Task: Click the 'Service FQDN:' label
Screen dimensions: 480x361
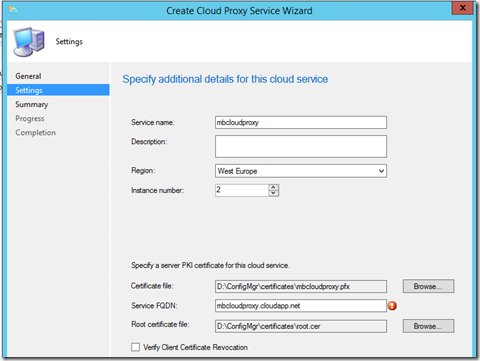Action: 154,306
